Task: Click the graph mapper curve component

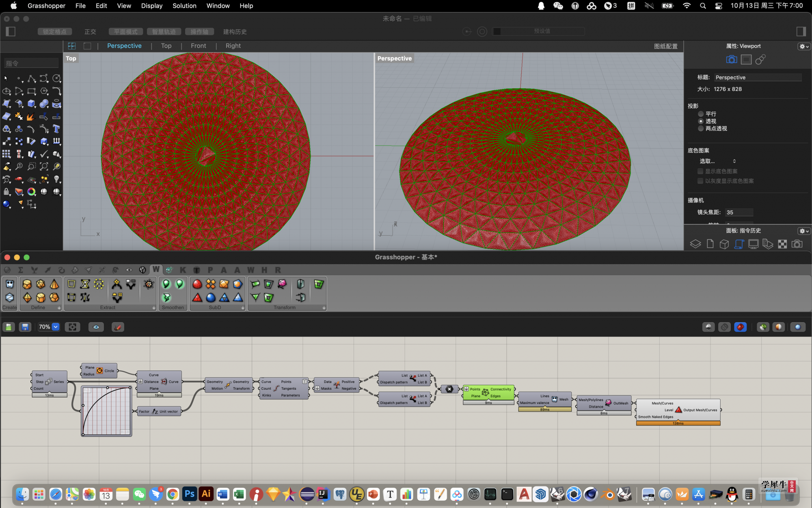Action: (x=106, y=411)
